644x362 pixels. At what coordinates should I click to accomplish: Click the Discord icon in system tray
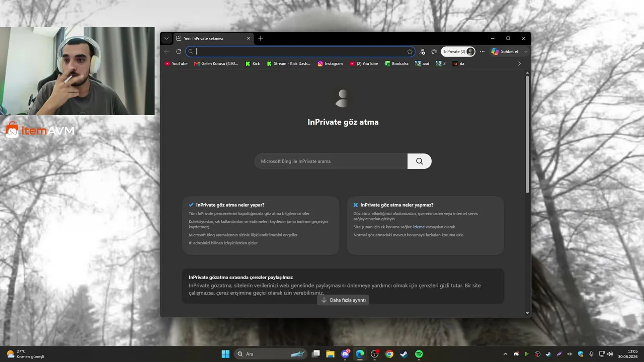[x=516, y=354]
